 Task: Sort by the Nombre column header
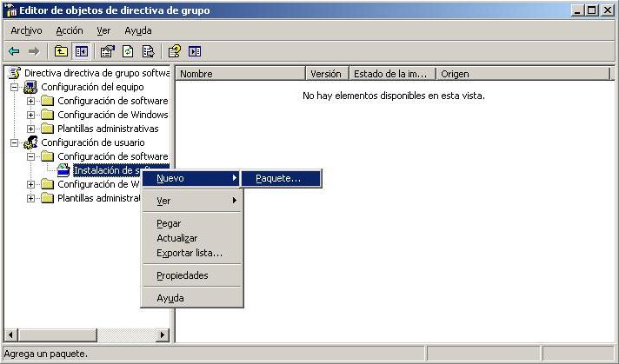240,74
